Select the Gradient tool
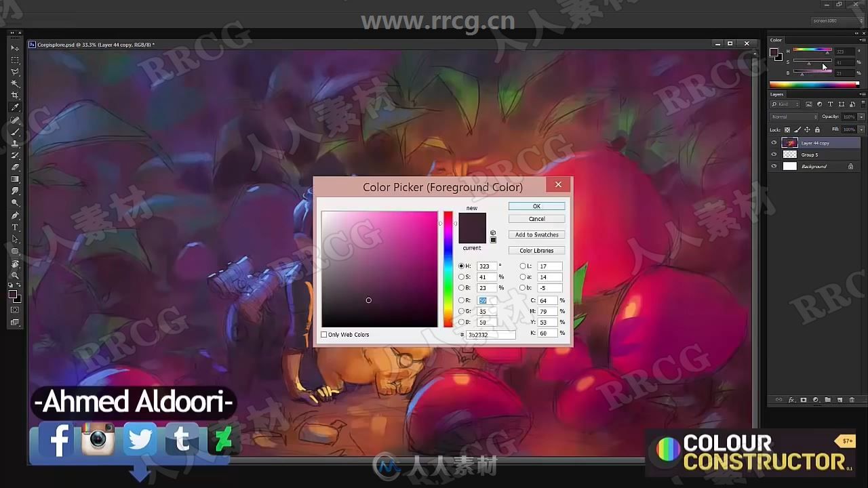 click(15, 179)
